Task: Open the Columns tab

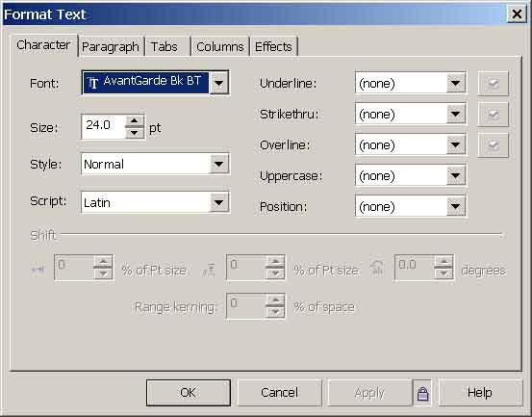Action: click(x=220, y=46)
